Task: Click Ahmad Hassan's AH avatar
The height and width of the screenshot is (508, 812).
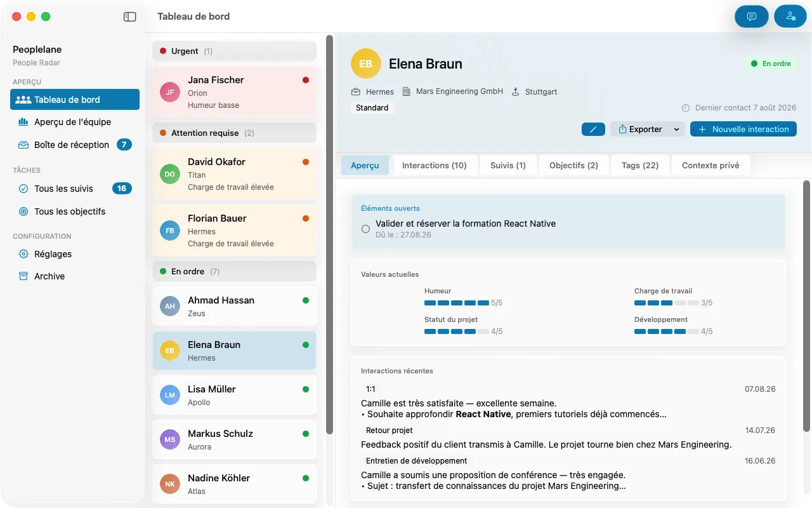Action: point(170,306)
